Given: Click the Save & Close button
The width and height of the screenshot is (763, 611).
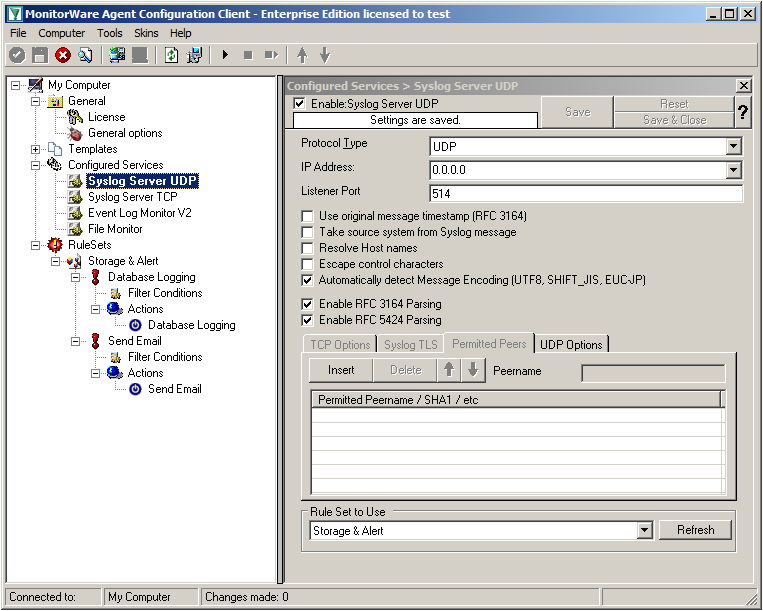Looking at the screenshot, I should pos(674,120).
